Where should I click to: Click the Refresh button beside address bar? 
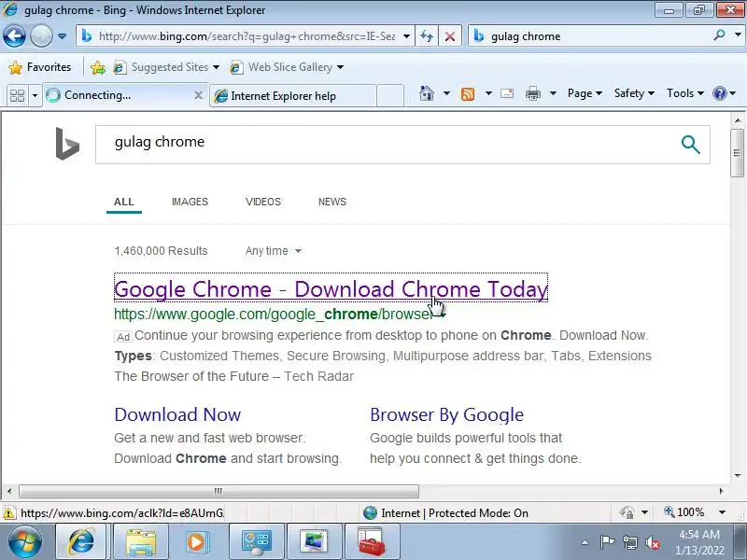point(427,36)
